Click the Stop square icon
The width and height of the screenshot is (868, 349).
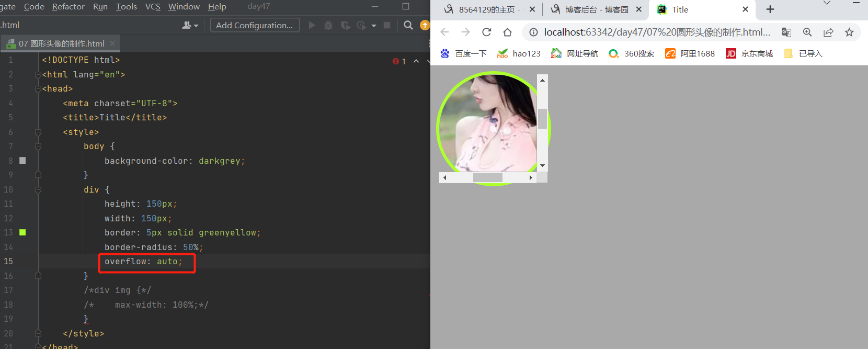pos(387,25)
